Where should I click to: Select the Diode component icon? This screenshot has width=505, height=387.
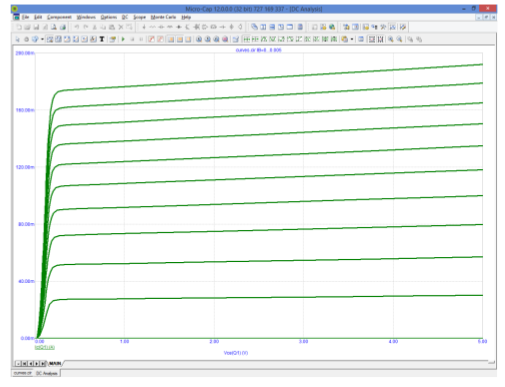point(179,27)
